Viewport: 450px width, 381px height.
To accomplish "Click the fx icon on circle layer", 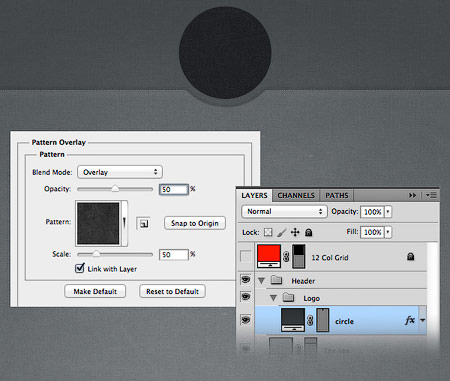I will pyautogui.click(x=410, y=320).
